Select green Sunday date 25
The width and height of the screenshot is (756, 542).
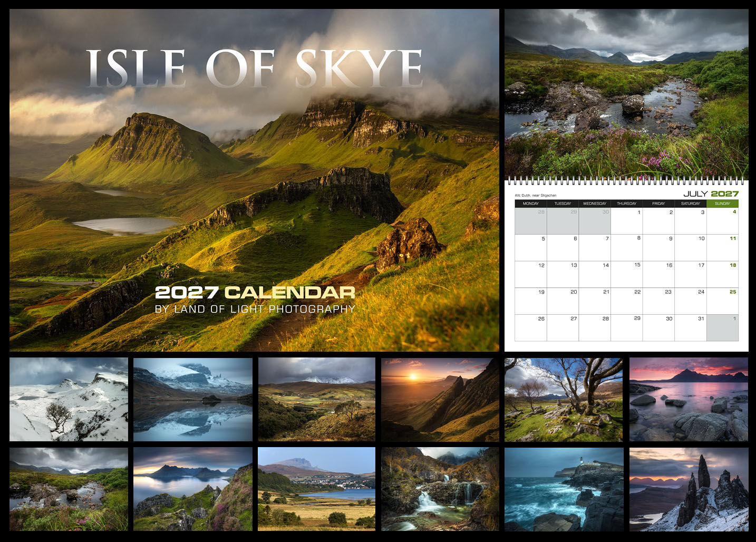[x=723, y=301]
